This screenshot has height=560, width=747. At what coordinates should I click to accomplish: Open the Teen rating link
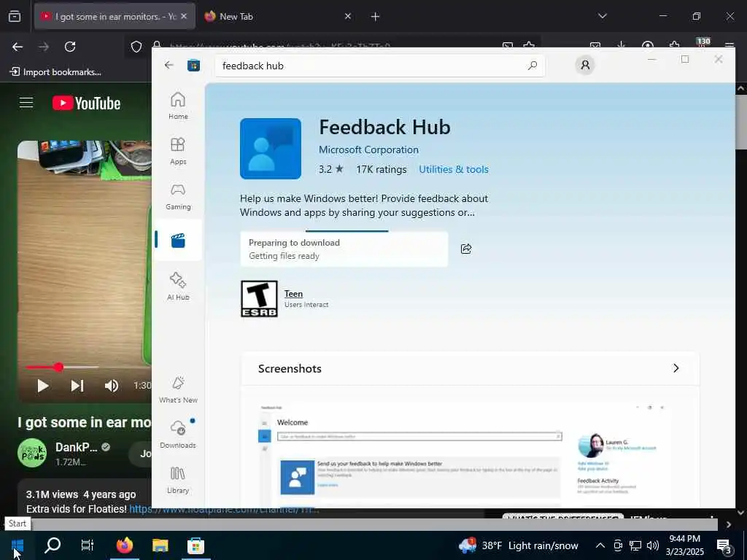(x=293, y=294)
